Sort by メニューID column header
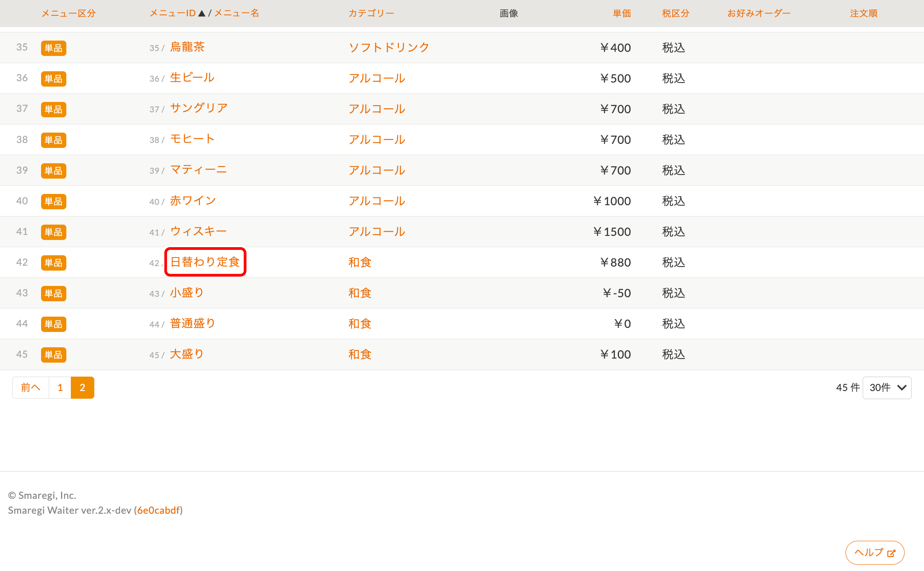 [173, 14]
